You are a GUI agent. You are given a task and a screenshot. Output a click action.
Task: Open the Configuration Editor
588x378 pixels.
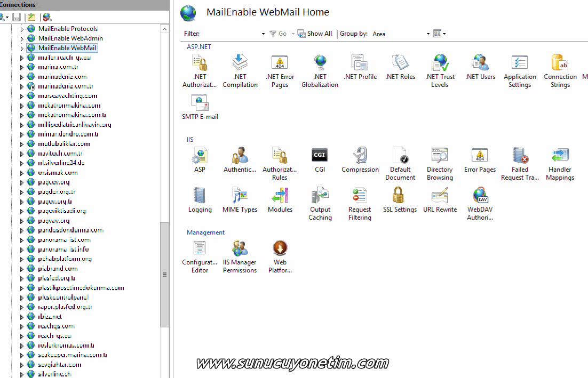200,256
